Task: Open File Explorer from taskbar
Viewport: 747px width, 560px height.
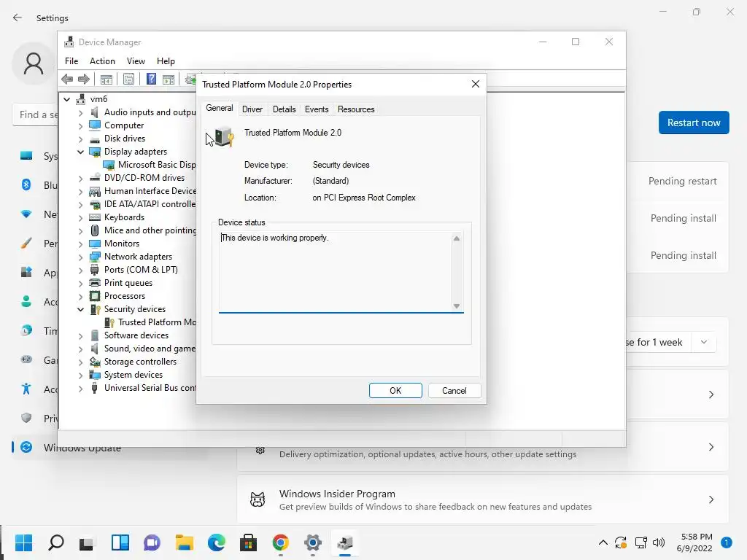Action: (x=185, y=542)
